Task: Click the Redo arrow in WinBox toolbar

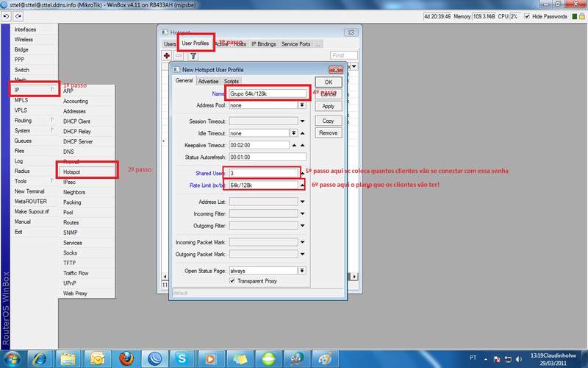Action: (x=18, y=16)
